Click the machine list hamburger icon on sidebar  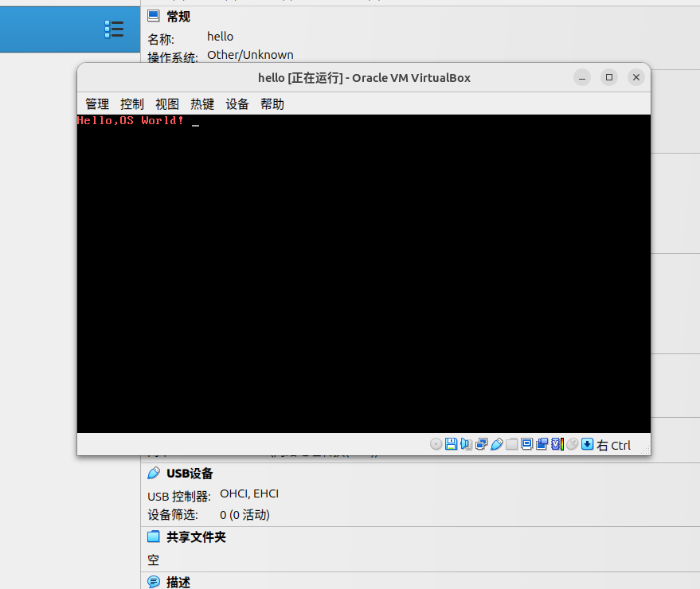click(114, 29)
